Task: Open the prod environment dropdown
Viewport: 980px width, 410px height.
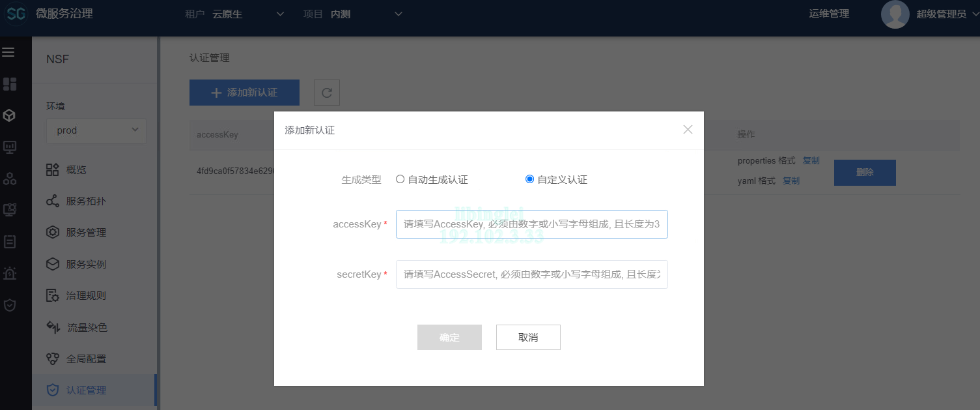Action: (96, 130)
